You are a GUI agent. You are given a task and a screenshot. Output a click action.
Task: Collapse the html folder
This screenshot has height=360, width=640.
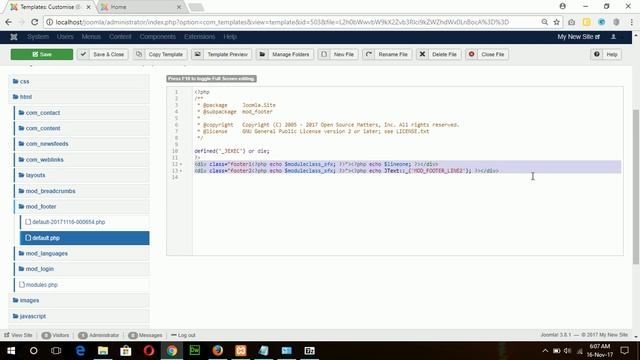click(79, 97)
